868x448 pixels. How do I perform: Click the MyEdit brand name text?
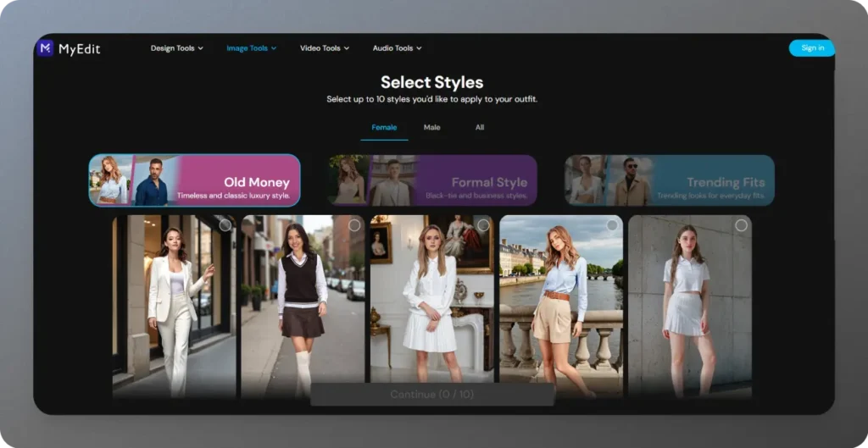(x=79, y=48)
